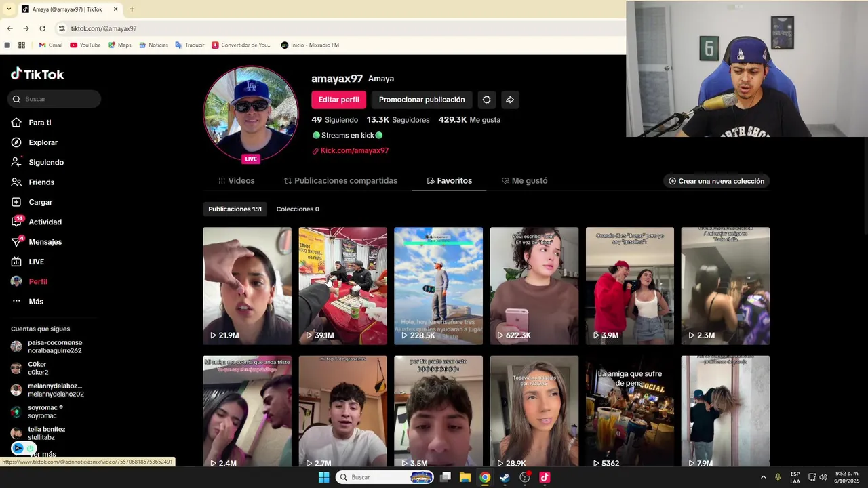The width and height of the screenshot is (868, 488).
Task: Open the Para ti feed
Action: pos(31,123)
